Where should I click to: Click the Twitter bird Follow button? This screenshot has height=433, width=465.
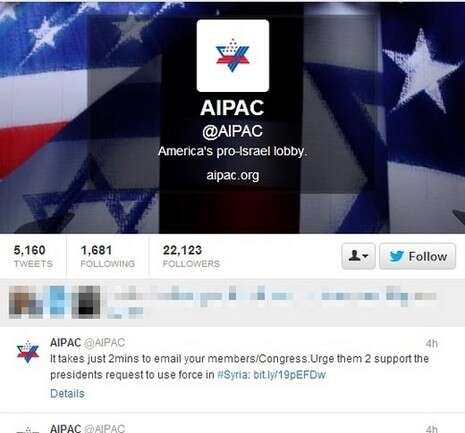pos(417,256)
